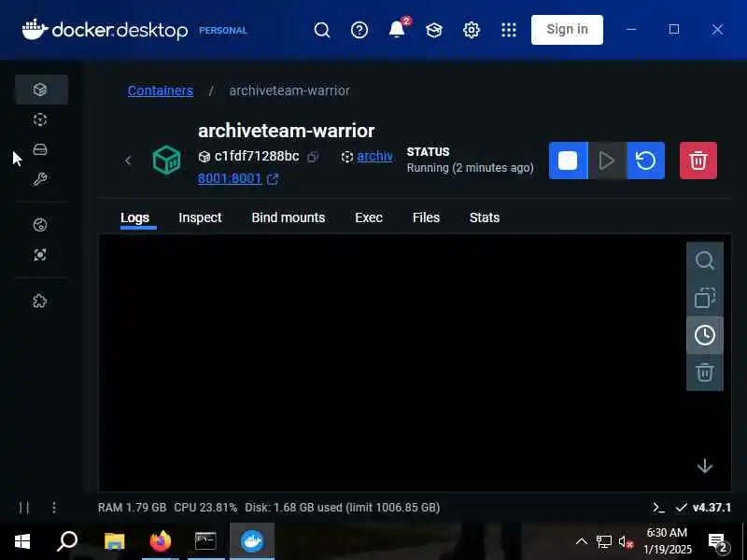Image resolution: width=747 pixels, height=560 pixels.
Task: Open notifications bell icon
Action: (397, 29)
